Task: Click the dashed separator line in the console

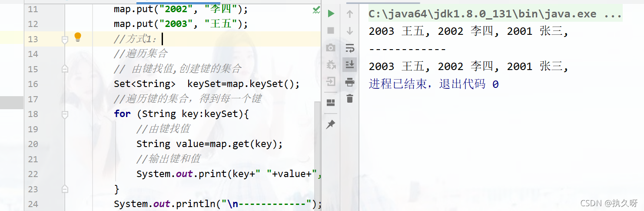Action: click(x=407, y=49)
